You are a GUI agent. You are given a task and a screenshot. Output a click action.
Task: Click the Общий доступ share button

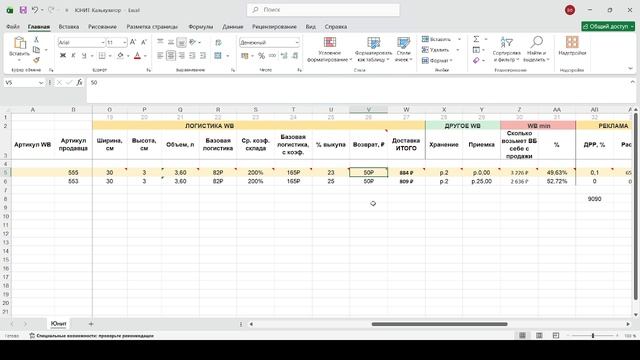[x=608, y=26]
